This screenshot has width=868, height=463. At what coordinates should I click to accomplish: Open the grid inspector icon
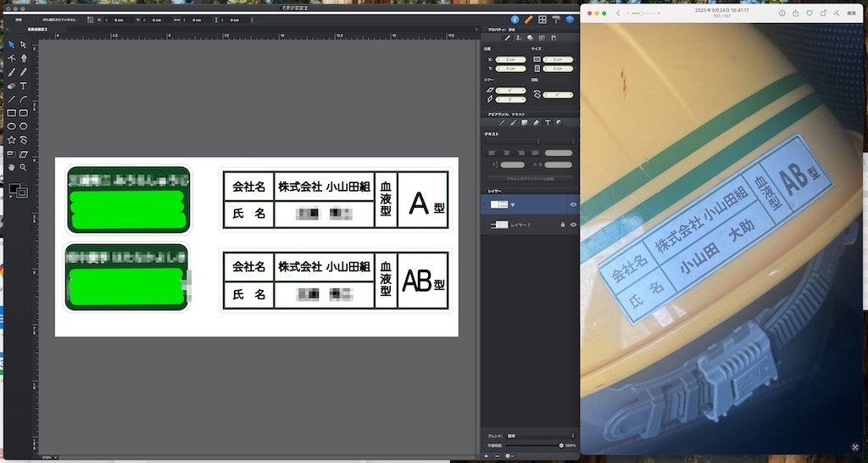coord(542,20)
